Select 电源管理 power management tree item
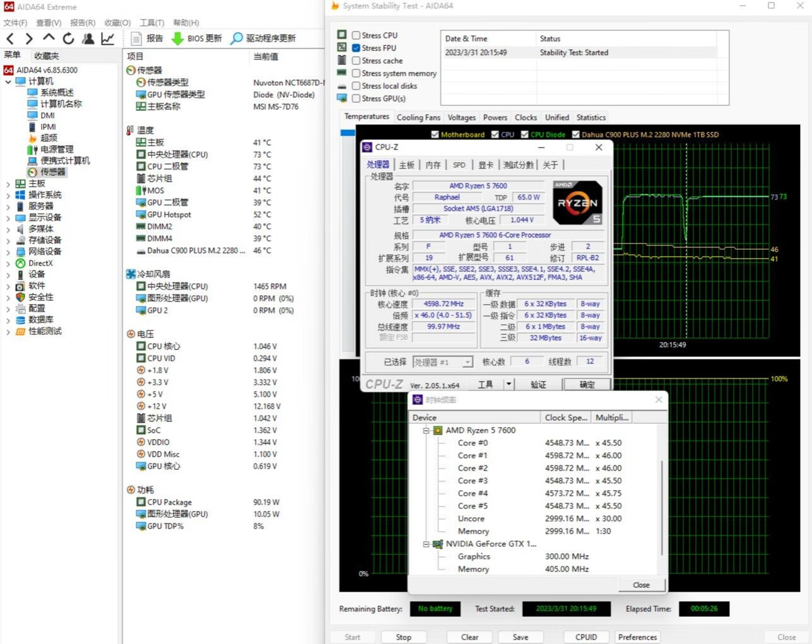Image resolution: width=812 pixels, height=644 pixels. (50, 149)
